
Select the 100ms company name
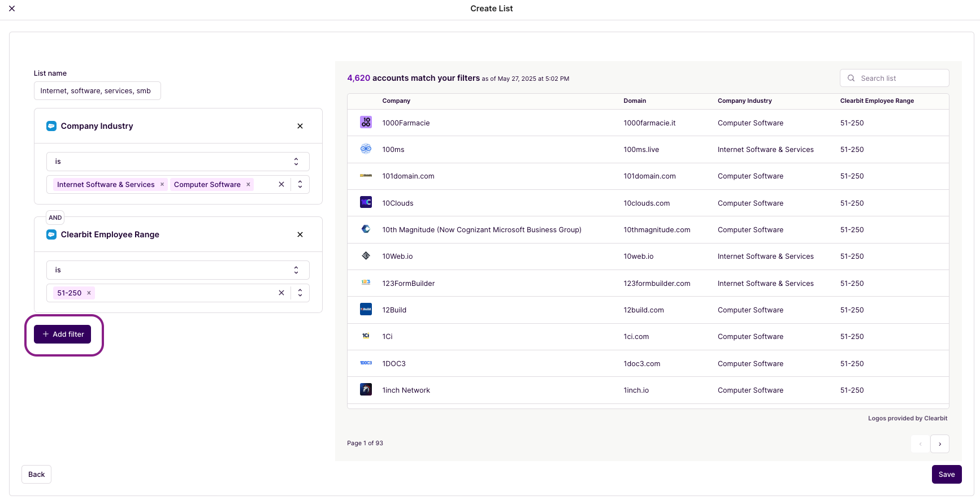pyautogui.click(x=393, y=150)
